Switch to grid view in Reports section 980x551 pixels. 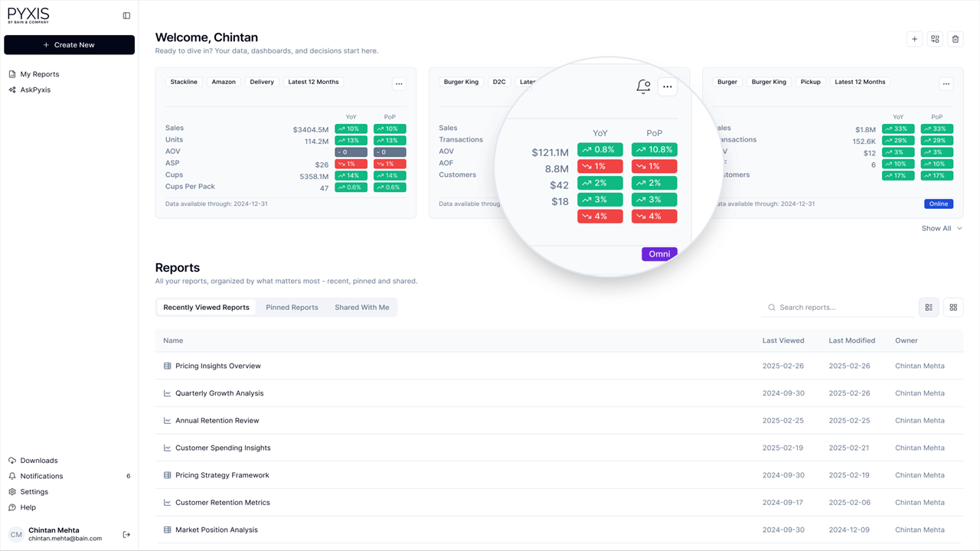click(953, 307)
